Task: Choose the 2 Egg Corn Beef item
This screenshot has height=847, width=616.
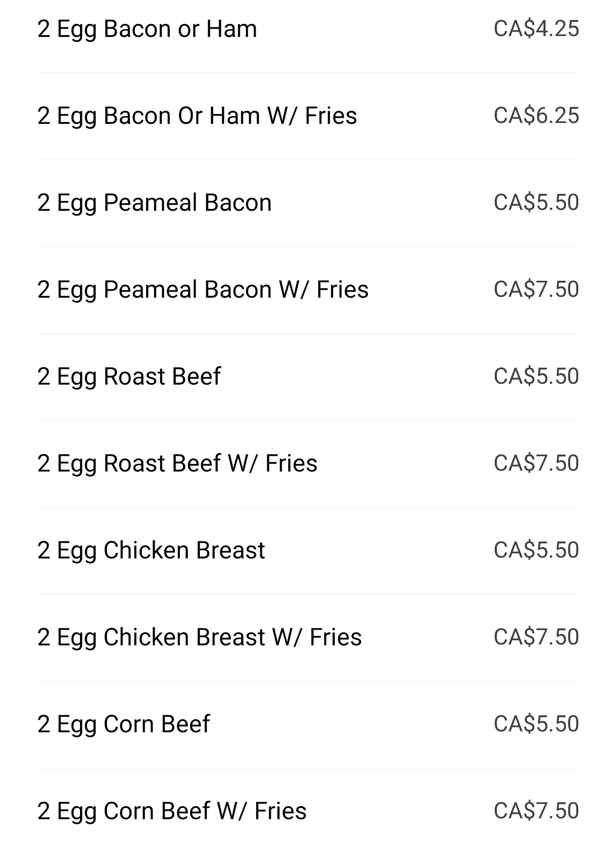Action: click(x=123, y=724)
